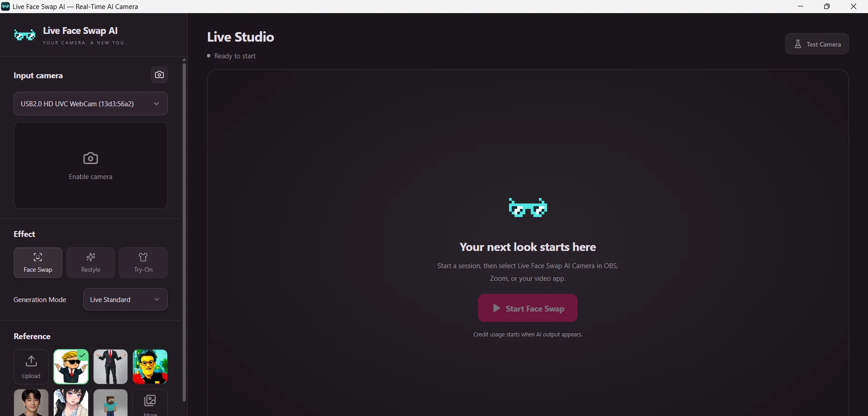The image size is (868, 416).
Task: Click the "Input camera" heading
Action: pyautogui.click(x=38, y=76)
